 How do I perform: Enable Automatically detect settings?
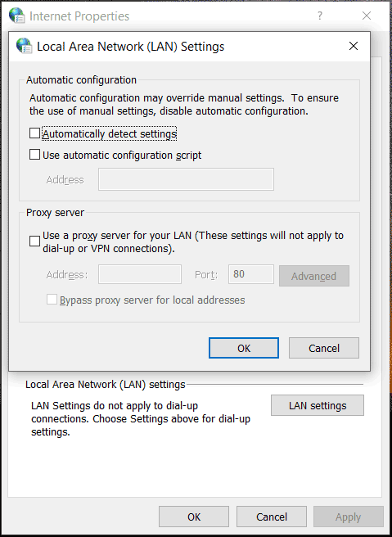tap(34, 133)
